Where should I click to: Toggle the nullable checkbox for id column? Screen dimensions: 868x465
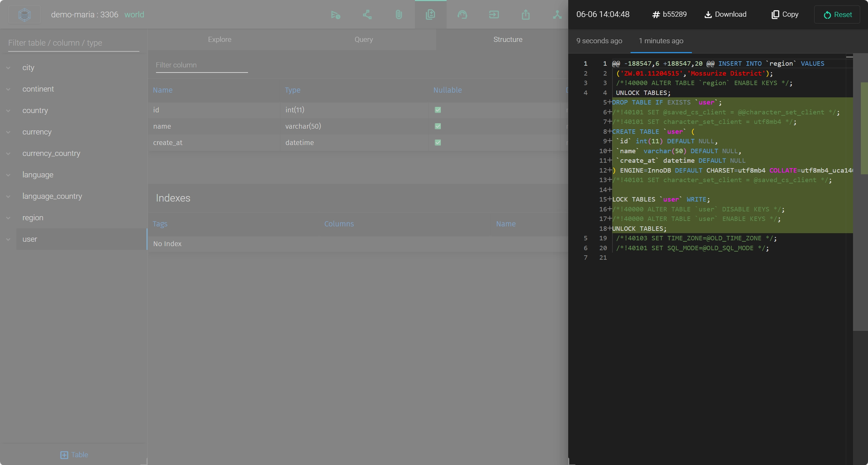click(x=438, y=110)
